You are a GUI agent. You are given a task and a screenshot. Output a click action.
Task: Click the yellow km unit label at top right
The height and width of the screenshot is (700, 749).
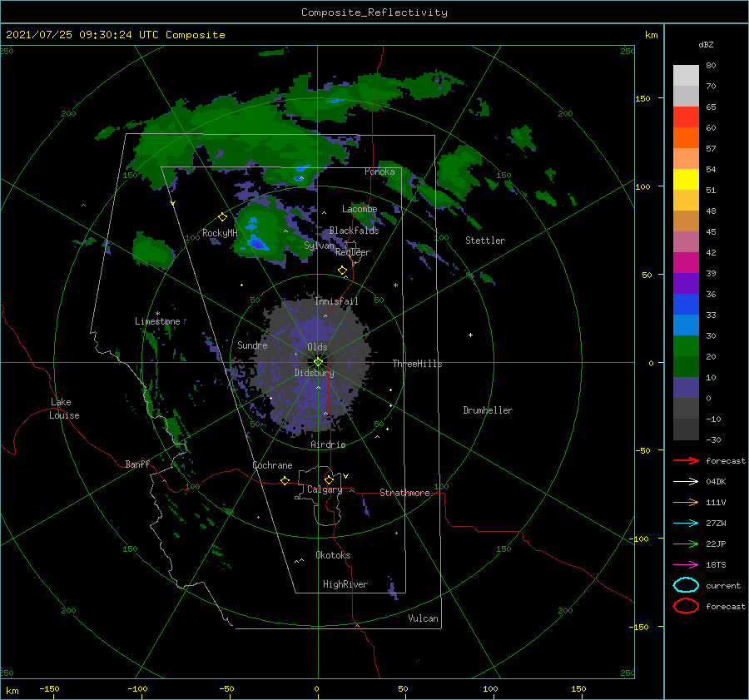[651, 35]
